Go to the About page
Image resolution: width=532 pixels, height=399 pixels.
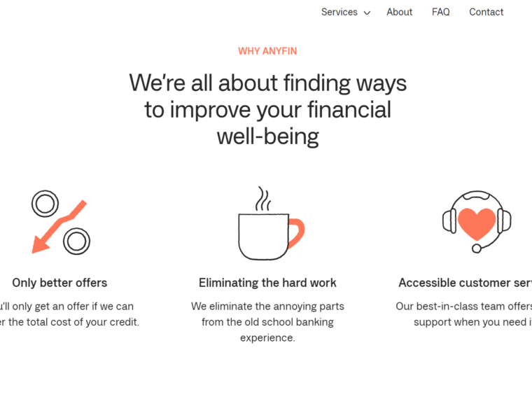[399, 12]
